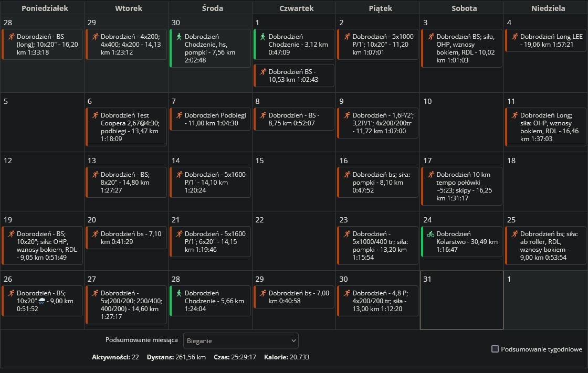
Task: Enable the Podsumowanie tygodniowe checkbox
Action: click(x=495, y=349)
